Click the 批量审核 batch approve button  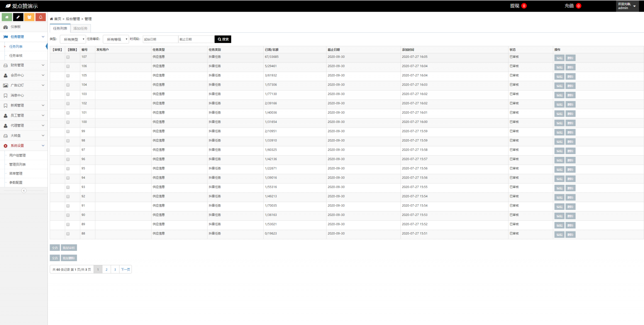coord(69,248)
